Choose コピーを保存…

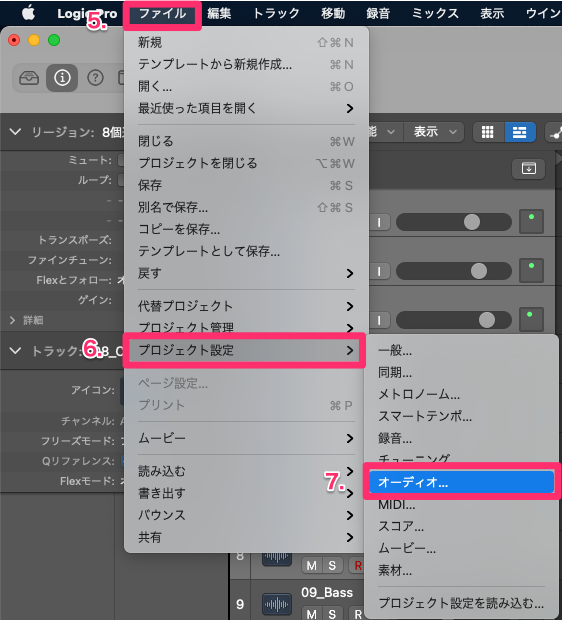[x=246, y=229]
